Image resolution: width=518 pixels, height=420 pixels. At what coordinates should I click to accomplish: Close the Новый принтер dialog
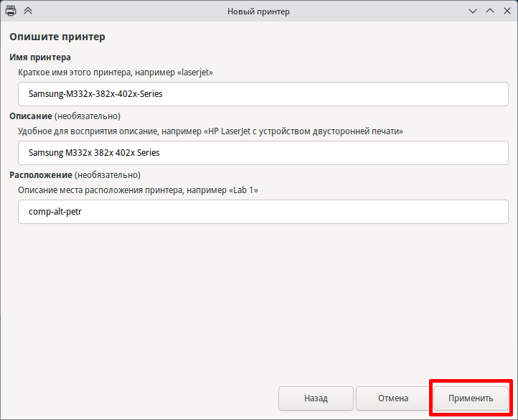507,11
